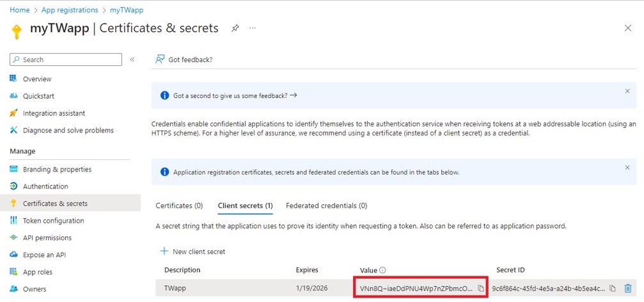Click the Quickstart cloud icon

13,96
